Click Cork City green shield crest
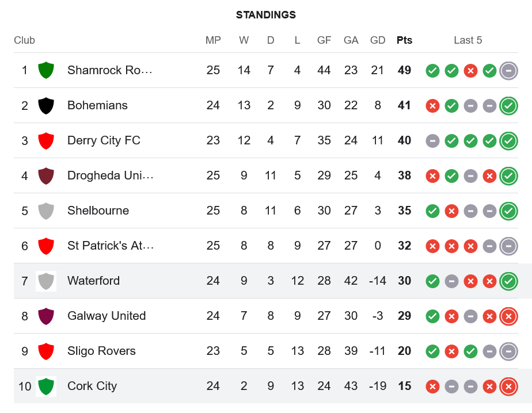This screenshot has height=413, width=532. 46,386
